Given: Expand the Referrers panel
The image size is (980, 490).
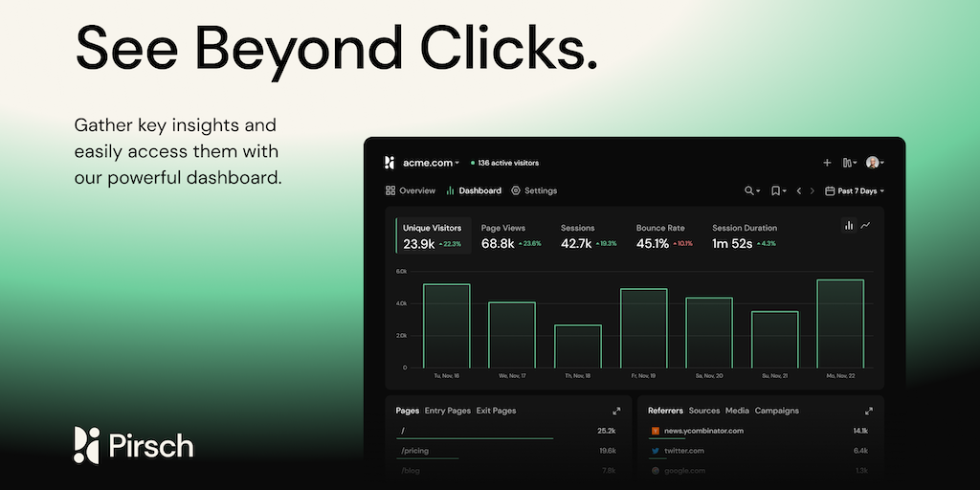Looking at the screenshot, I should tap(869, 411).
